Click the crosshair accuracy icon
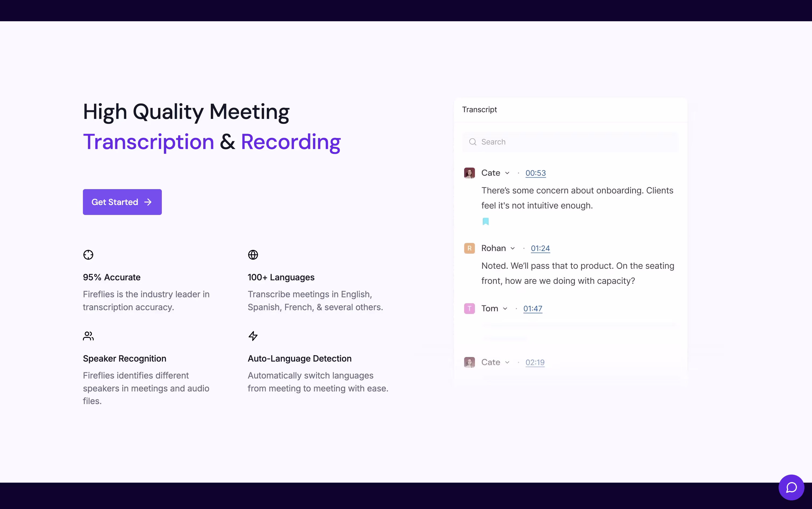The height and width of the screenshot is (509, 812). 88,255
